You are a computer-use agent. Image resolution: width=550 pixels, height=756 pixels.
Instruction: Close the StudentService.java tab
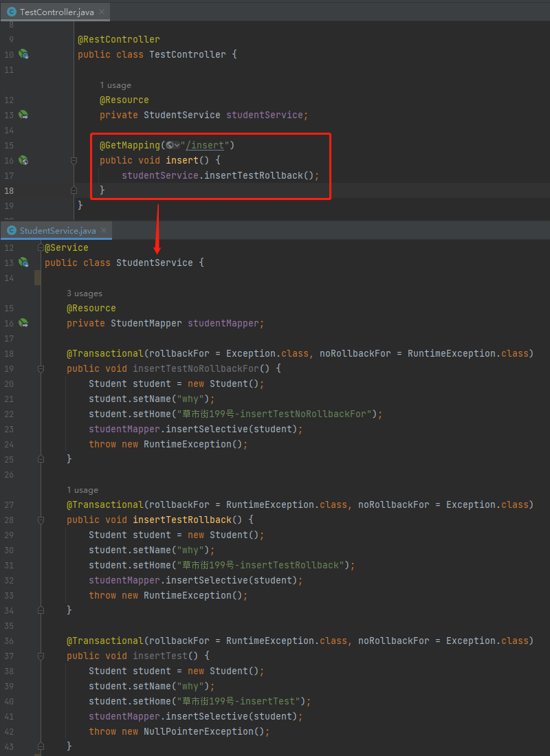click(x=104, y=230)
